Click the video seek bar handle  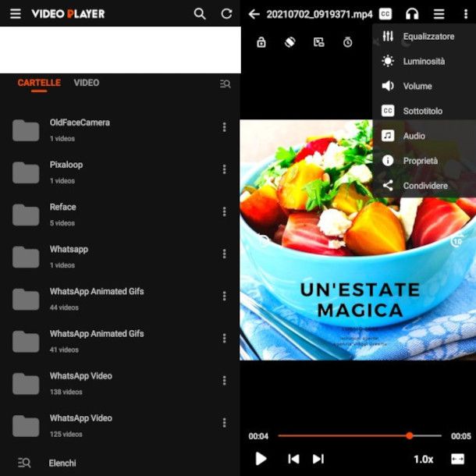(x=409, y=435)
